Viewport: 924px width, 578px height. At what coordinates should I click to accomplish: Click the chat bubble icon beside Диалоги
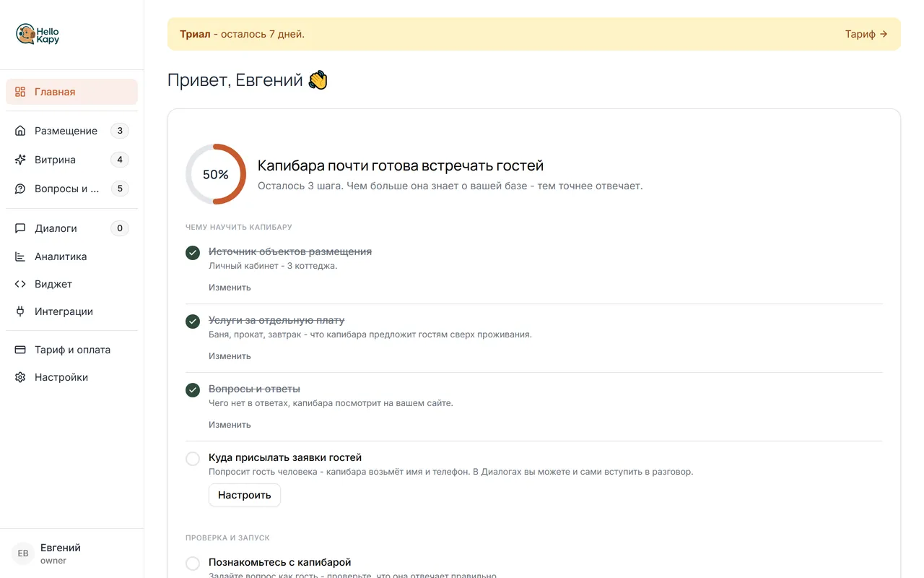[x=20, y=228]
